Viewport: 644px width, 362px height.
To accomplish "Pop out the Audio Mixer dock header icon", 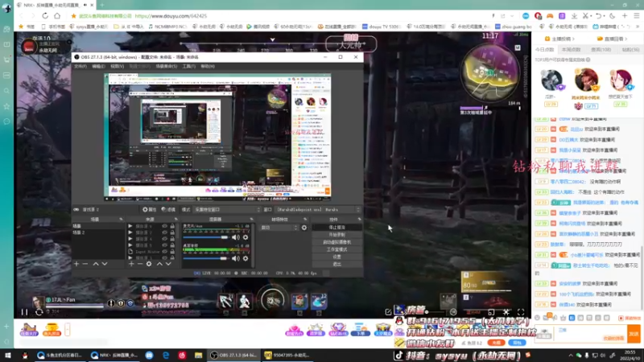I will tap(251, 219).
